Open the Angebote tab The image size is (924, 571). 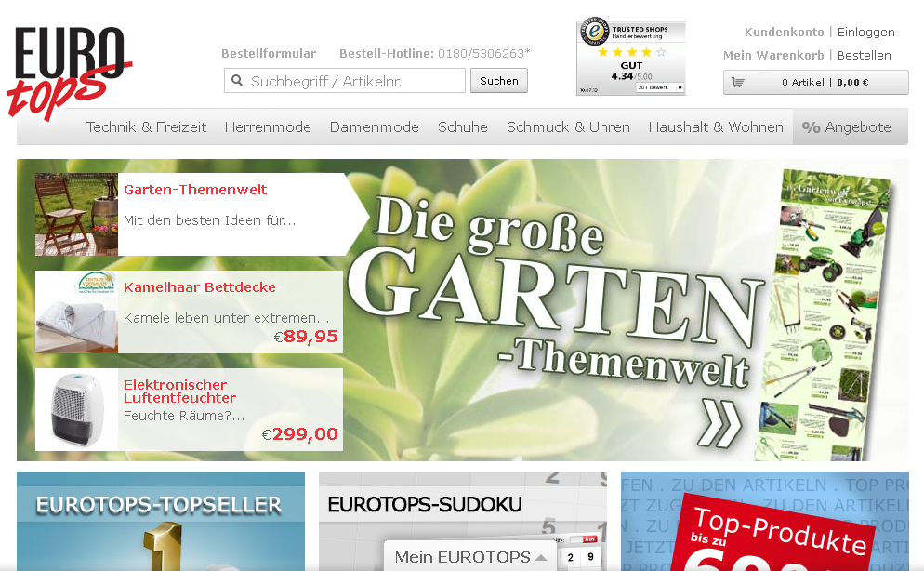click(851, 126)
